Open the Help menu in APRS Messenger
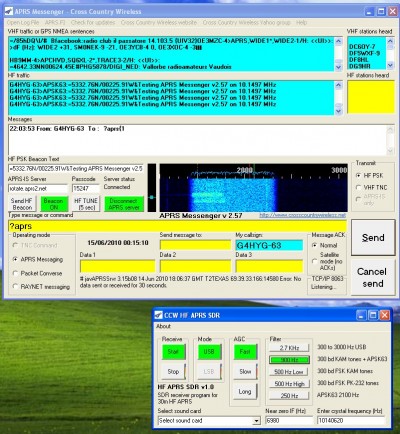The height and width of the screenshot is (434, 400). click(301, 23)
